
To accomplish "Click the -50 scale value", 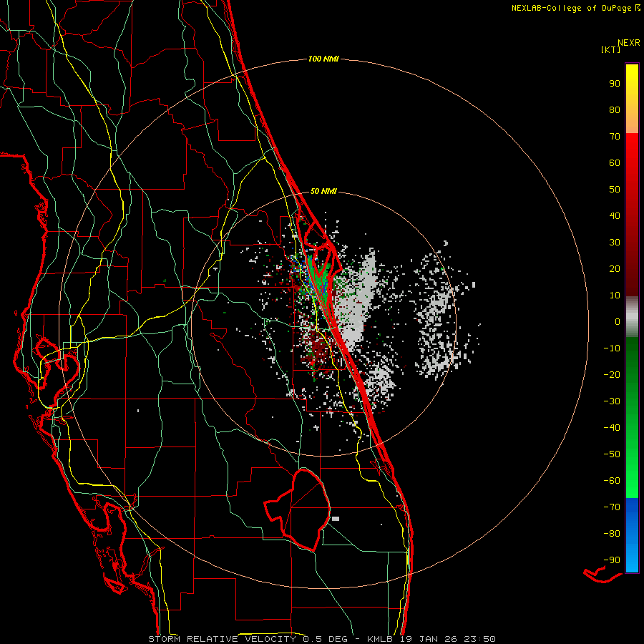I will pyautogui.click(x=612, y=454).
